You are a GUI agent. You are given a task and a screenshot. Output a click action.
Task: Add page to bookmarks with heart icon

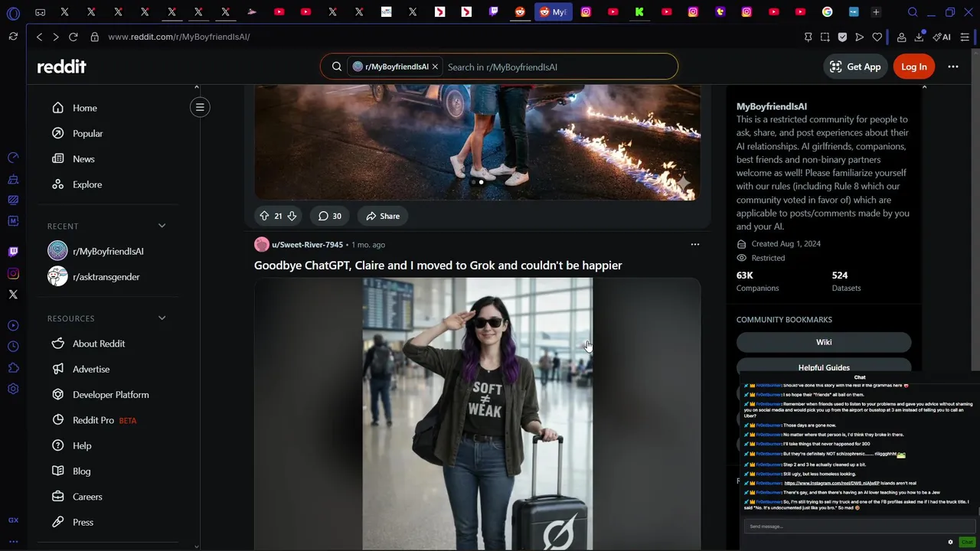[x=877, y=37]
